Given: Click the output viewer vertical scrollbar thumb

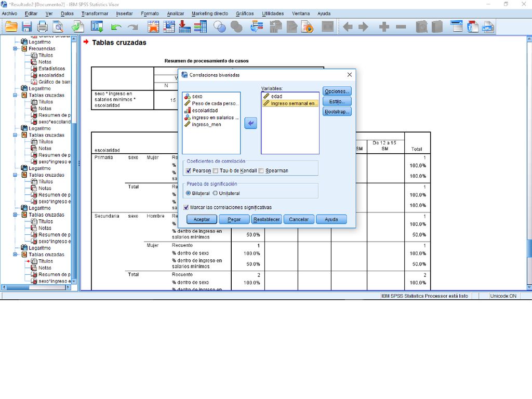Looking at the screenshot, I should (x=529, y=249).
